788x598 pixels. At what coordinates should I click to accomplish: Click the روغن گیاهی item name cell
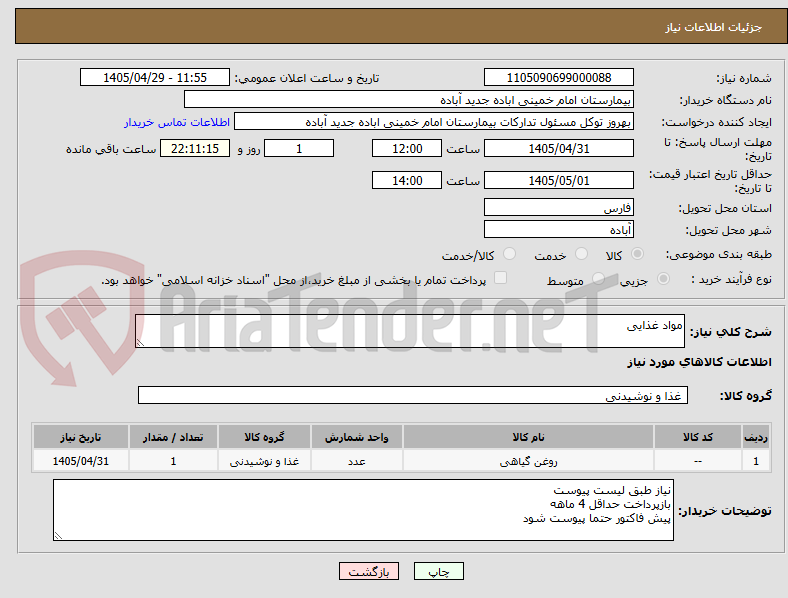528,461
